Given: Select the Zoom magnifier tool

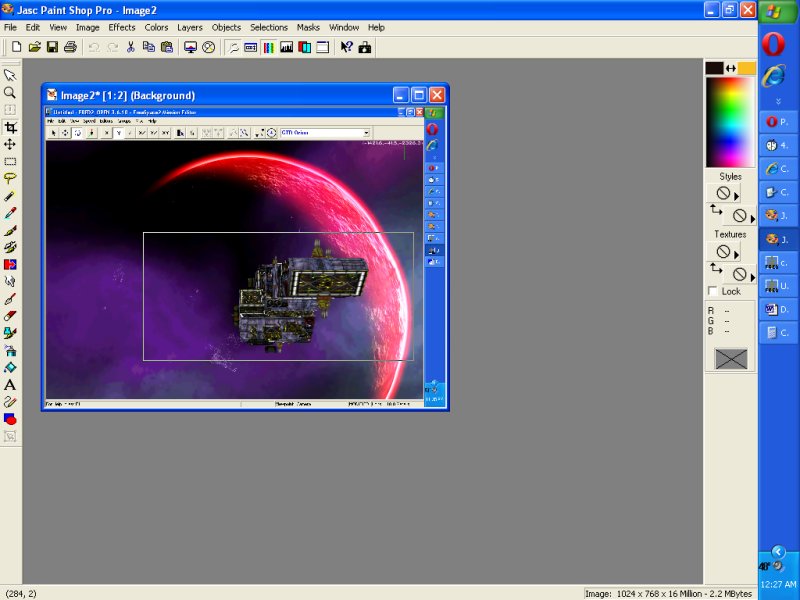Looking at the screenshot, I should click(10, 92).
